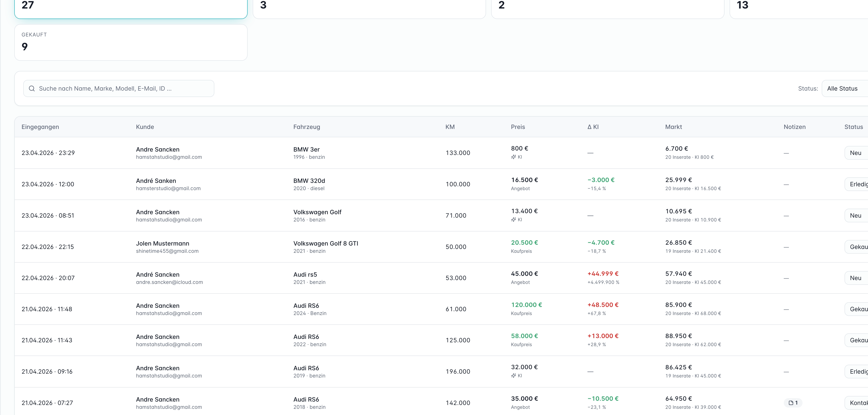Screen dimensions: 868x415
Task: Click the Δ KI column header
Action: pos(593,127)
